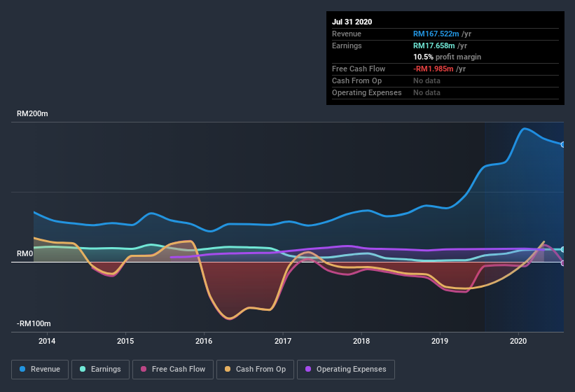Toggle the Cash From Op legend button

coord(255,370)
